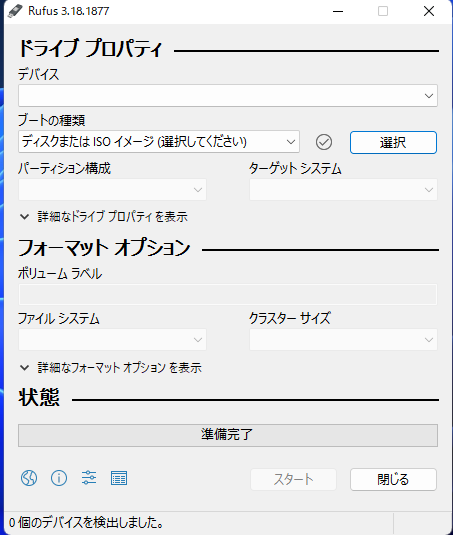Open the ファイル システム dropdown
Viewport: 453px width, 535px height.
112,339
